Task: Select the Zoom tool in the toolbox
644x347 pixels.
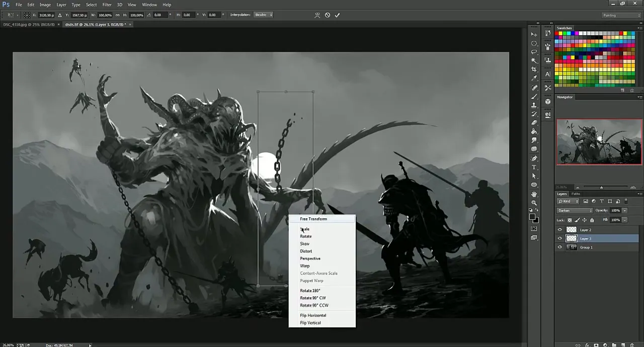Action: (534, 203)
